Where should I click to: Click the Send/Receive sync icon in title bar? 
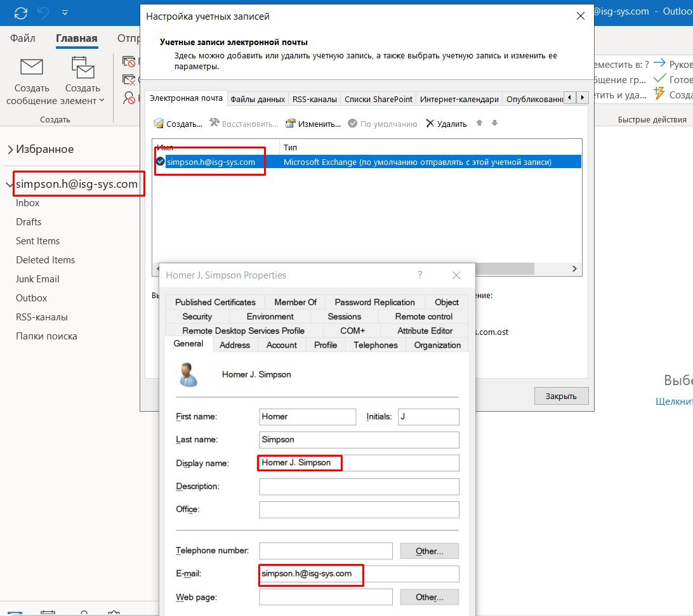pyautogui.click(x=21, y=13)
